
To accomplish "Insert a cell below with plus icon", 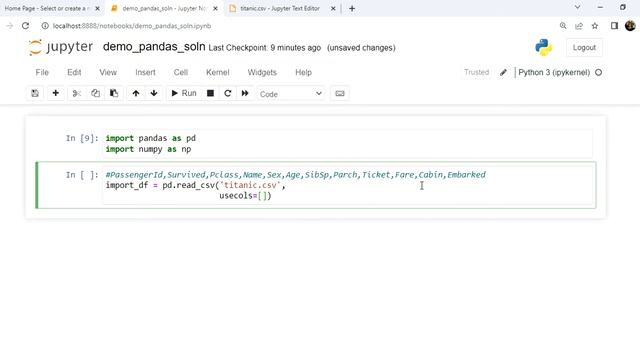I will tap(56, 93).
